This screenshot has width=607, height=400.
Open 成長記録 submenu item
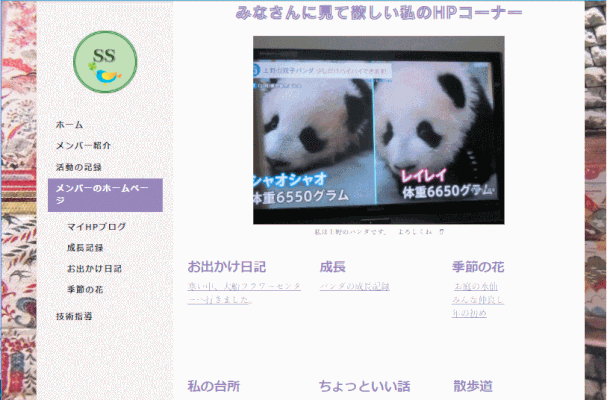(85, 248)
